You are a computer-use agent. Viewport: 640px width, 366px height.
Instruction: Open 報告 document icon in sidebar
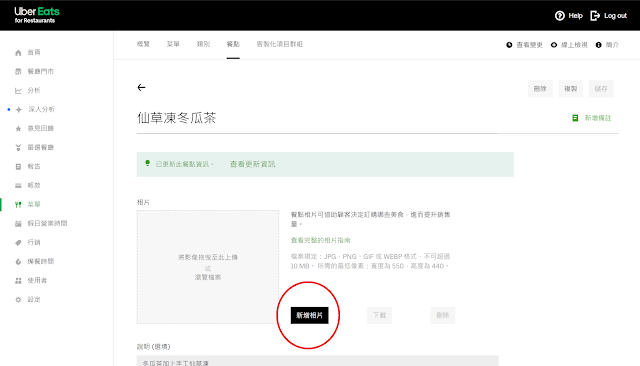point(18,166)
